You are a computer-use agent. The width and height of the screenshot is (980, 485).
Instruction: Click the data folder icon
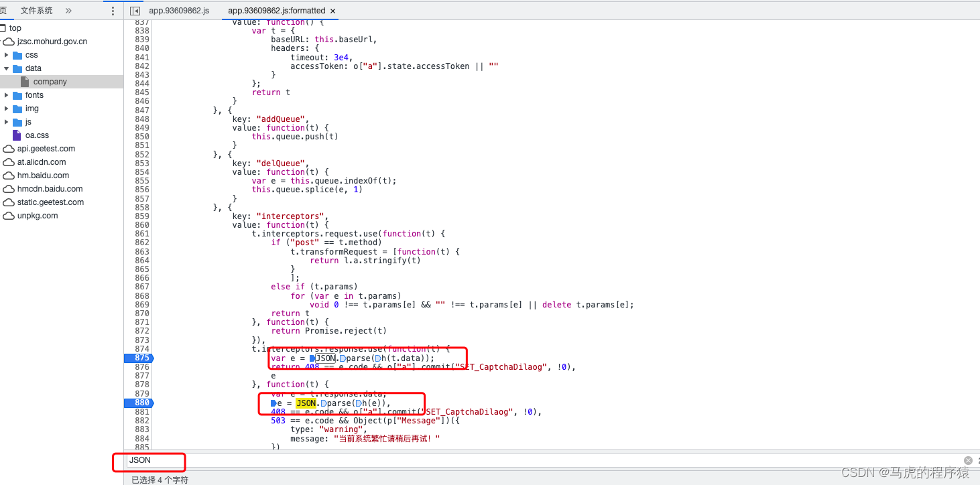click(17, 68)
